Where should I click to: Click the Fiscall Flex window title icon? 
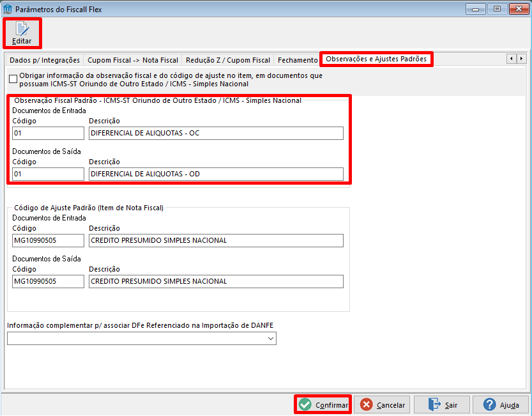pyautogui.click(x=8, y=9)
